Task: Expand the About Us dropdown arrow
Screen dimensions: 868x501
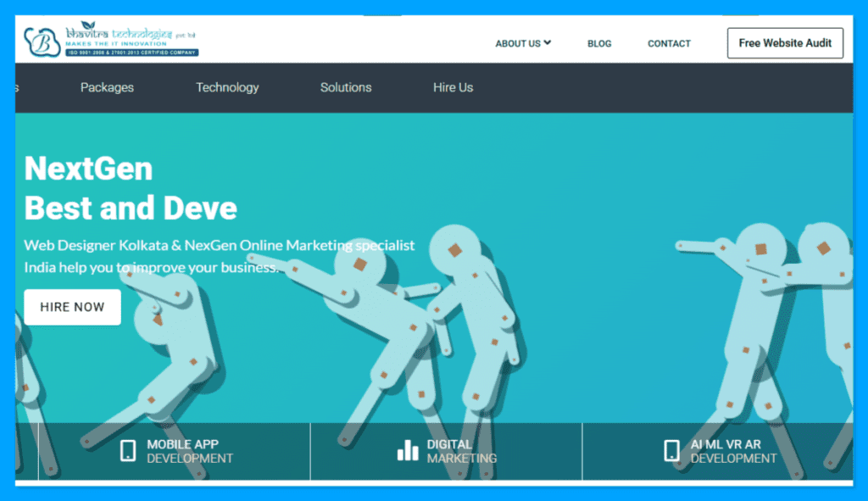Action: coord(548,42)
